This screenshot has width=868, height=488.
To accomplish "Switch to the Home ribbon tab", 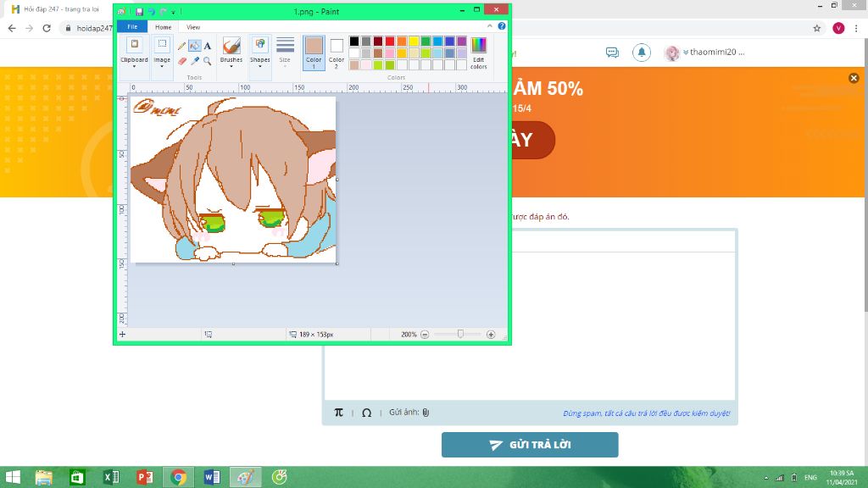I will point(163,26).
